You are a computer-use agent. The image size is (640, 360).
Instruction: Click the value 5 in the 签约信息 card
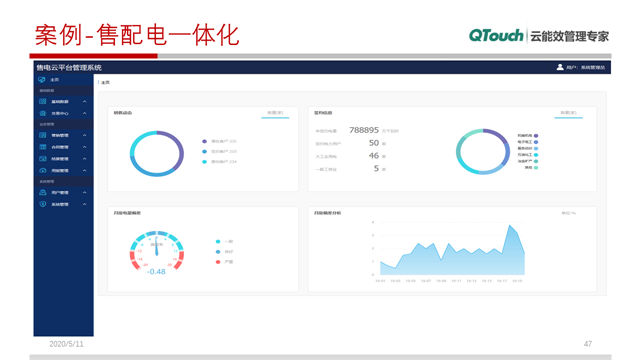[376, 168]
